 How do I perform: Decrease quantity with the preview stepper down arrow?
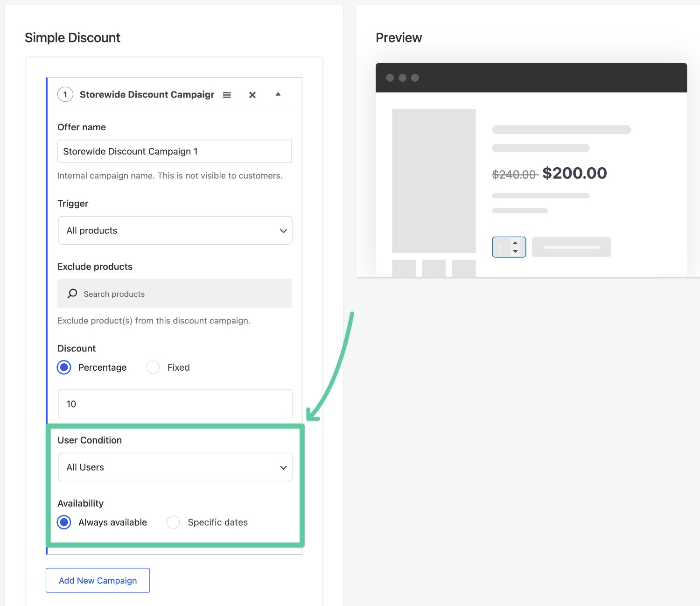click(x=515, y=251)
